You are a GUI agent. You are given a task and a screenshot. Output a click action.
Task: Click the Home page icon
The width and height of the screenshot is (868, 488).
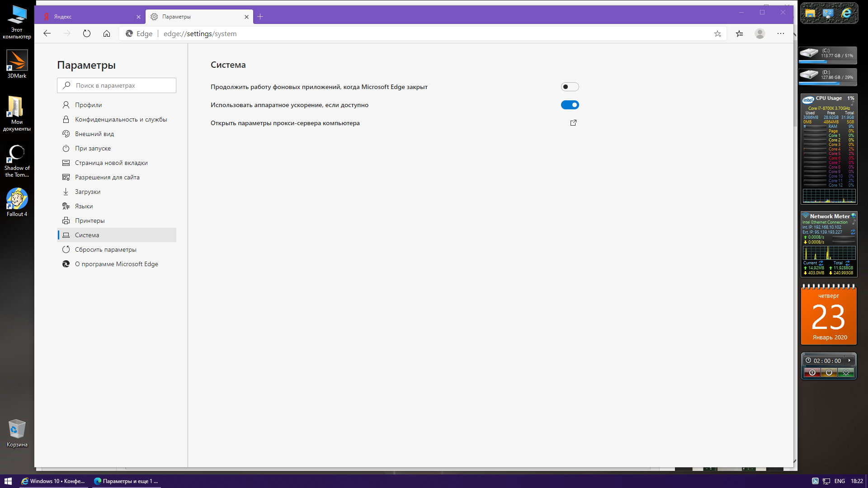(107, 33)
